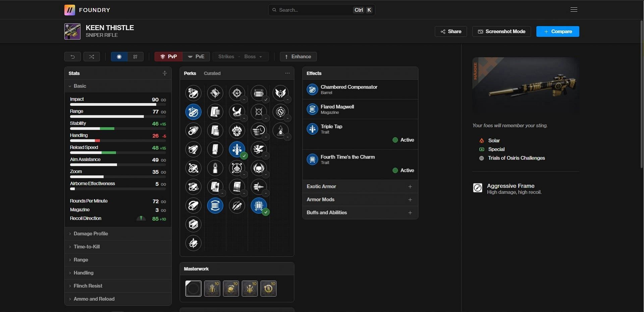The height and width of the screenshot is (312, 644).
Task: Expand Buffs and Abilities section
Action: [x=360, y=213]
